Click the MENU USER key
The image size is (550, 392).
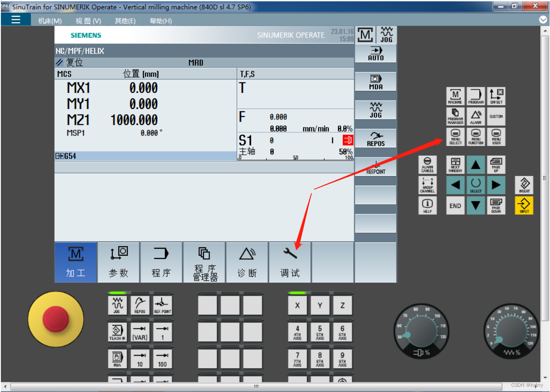coord(496,137)
